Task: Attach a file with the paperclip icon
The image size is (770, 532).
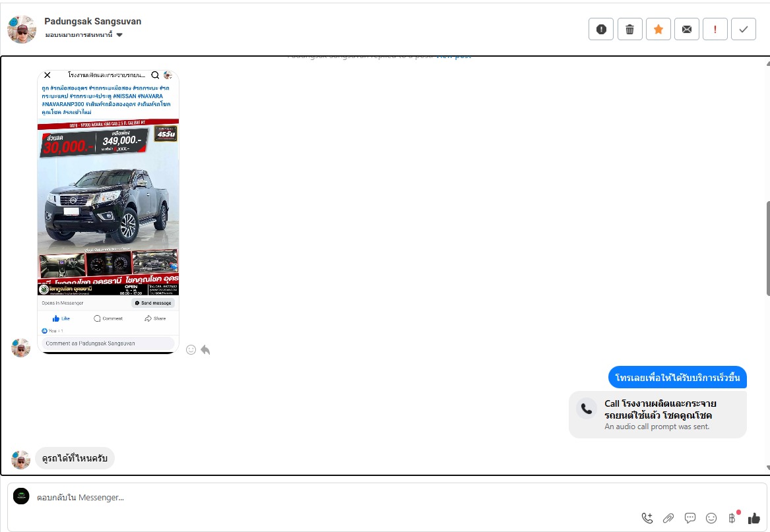Action: tap(668, 518)
